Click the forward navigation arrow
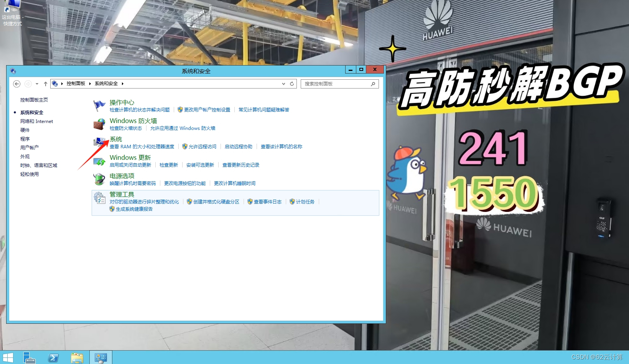This screenshot has width=629, height=364. point(28,84)
